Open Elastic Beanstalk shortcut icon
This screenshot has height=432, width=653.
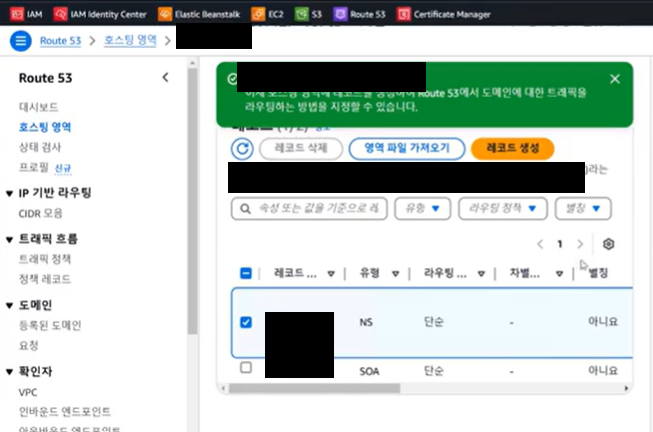pyautogui.click(x=165, y=14)
